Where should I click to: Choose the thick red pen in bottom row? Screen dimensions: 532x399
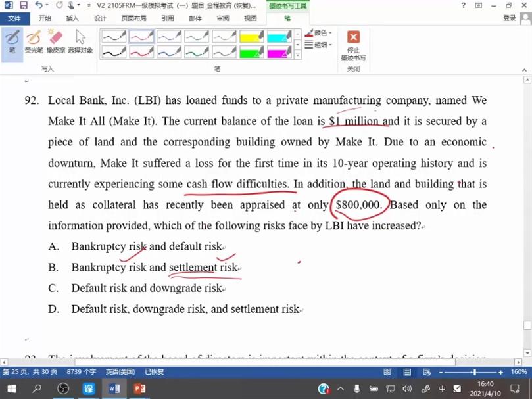click(x=141, y=52)
